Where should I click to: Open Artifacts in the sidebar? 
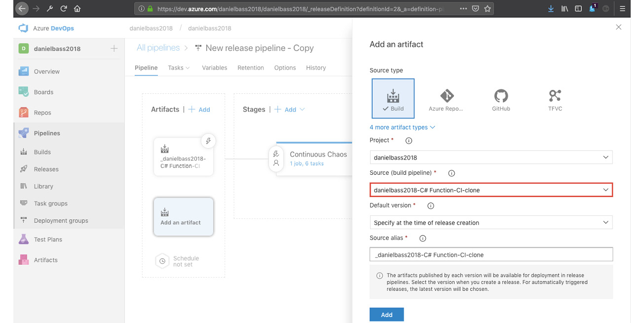(x=45, y=260)
